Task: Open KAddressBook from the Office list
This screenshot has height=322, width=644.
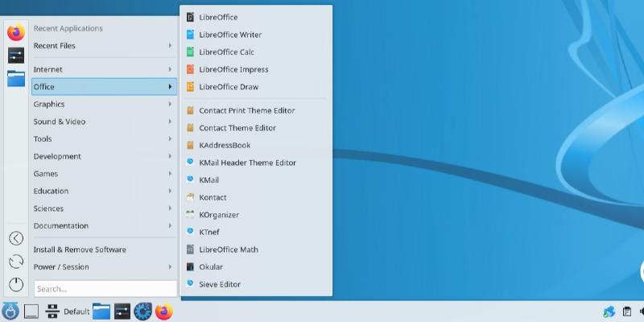Action: [x=224, y=145]
